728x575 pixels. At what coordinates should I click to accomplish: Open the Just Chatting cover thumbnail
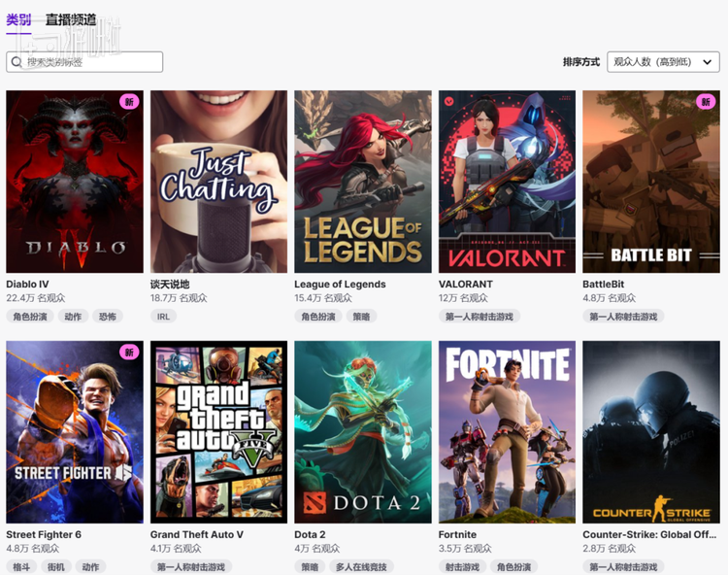click(x=218, y=182)
